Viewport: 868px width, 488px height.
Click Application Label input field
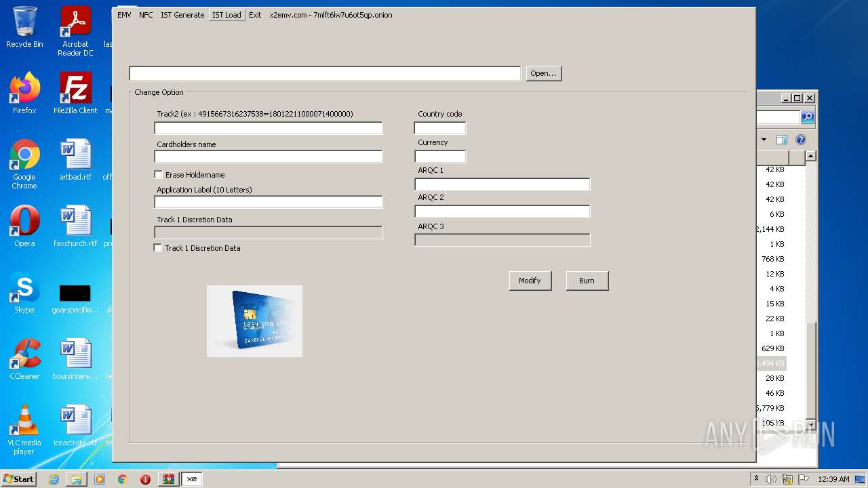269,202
